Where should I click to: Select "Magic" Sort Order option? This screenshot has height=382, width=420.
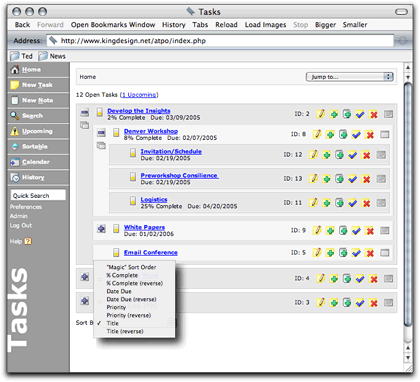coord(131,267)
